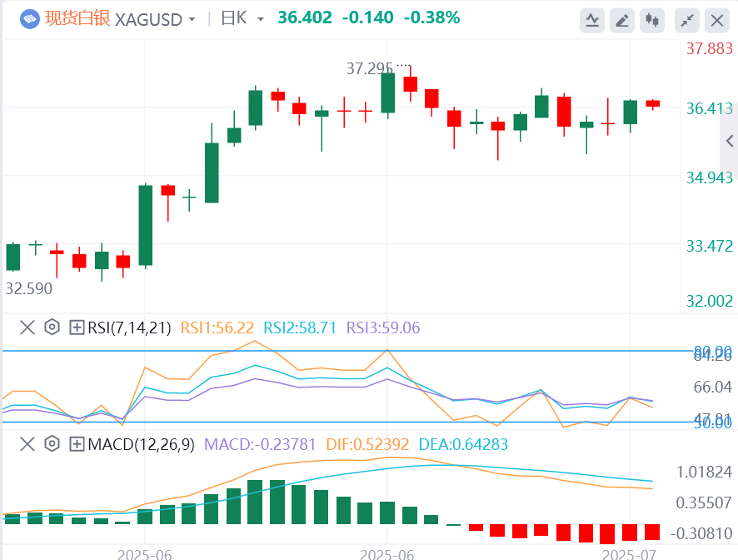Click the DEA:0.64283 value
Screen dimensions: 738x560
[x=464, y=444]
